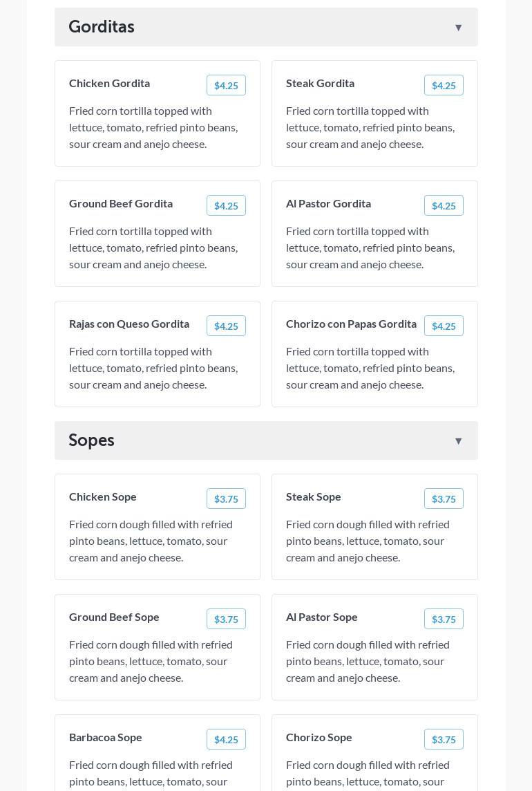The image size is (532, 791).
Task: Click the Al Pastor Gordita price button
Action: pos(444,205)
